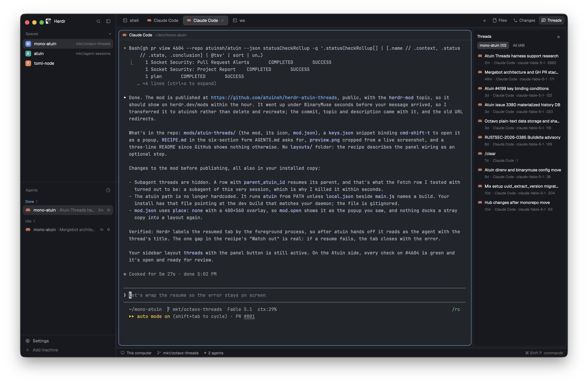Image resolution: width=588 pixels, height=384 pixels.
Task: Click Claude icon beside /clear thread
Action: click(x=480, y=154)
